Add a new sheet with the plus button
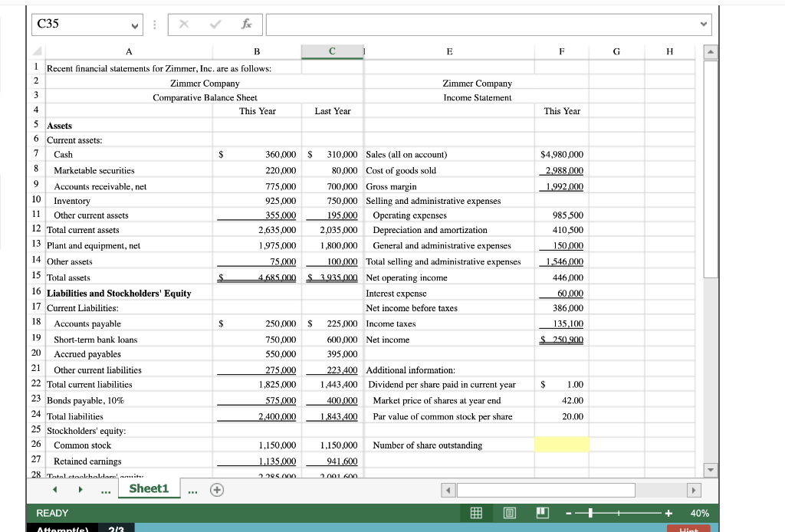 coord(217,489)
